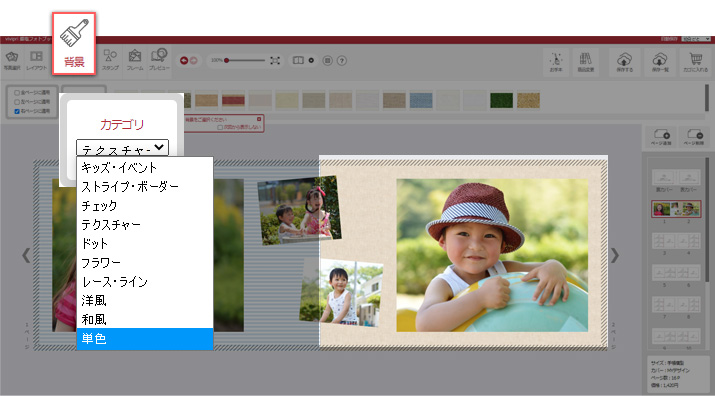Click the undo arrow button
Image resolution: width=715 pixels, height=396 pixels.
pyautogui.click(x=184, y=60)
